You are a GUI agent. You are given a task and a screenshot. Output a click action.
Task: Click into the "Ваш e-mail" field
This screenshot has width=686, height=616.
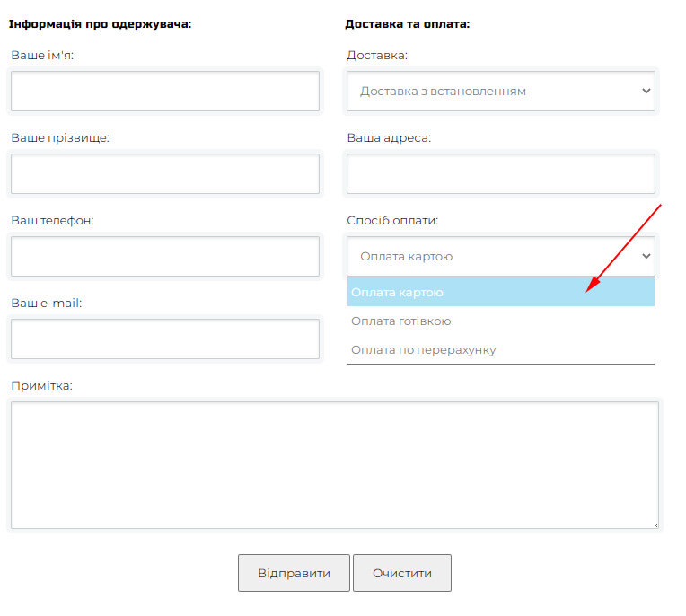tap(165, 339)
